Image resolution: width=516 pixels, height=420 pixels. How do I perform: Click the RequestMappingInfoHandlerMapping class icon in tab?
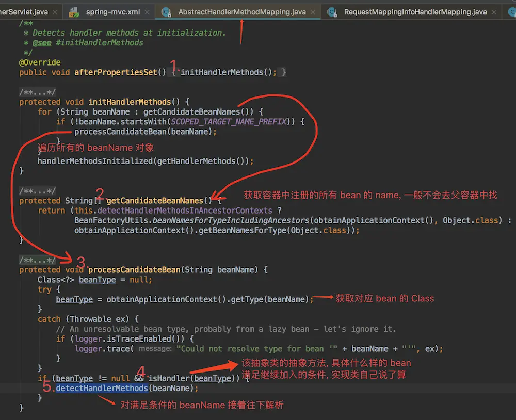(x=333, y=11)
